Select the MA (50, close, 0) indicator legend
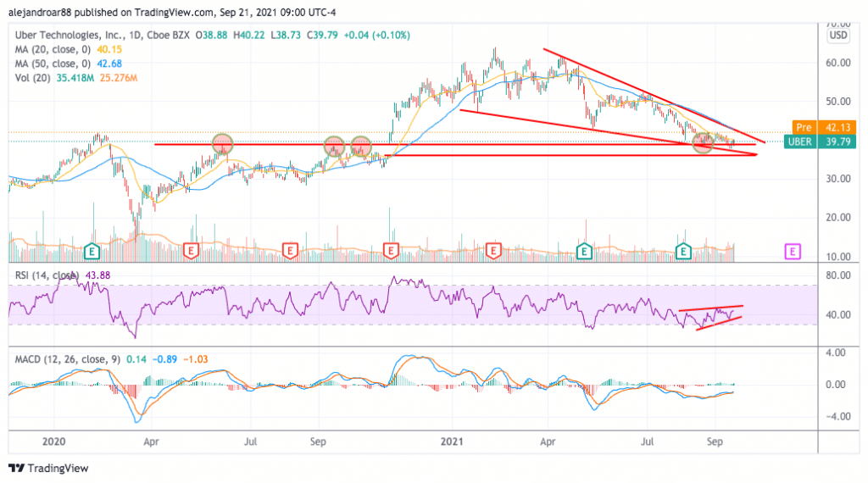This screenshot has height=483, width=868. pyautogui.click(x=53, y=64)
